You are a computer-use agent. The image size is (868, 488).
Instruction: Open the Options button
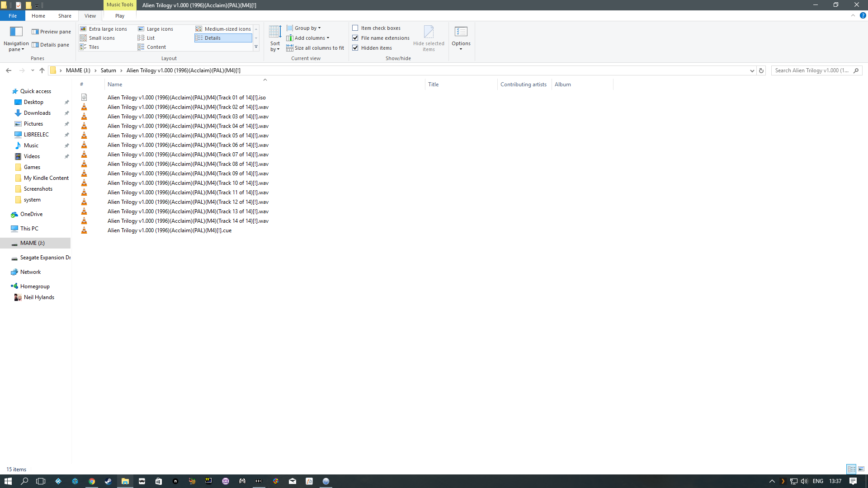[x=461, y=38]
